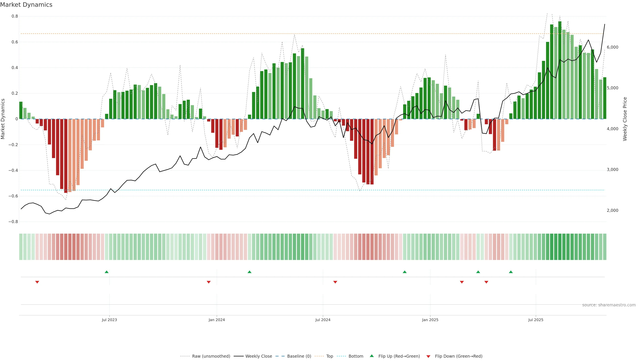
Task: Click red triangle icon in the legend
Action: click(x=428, y=356)
